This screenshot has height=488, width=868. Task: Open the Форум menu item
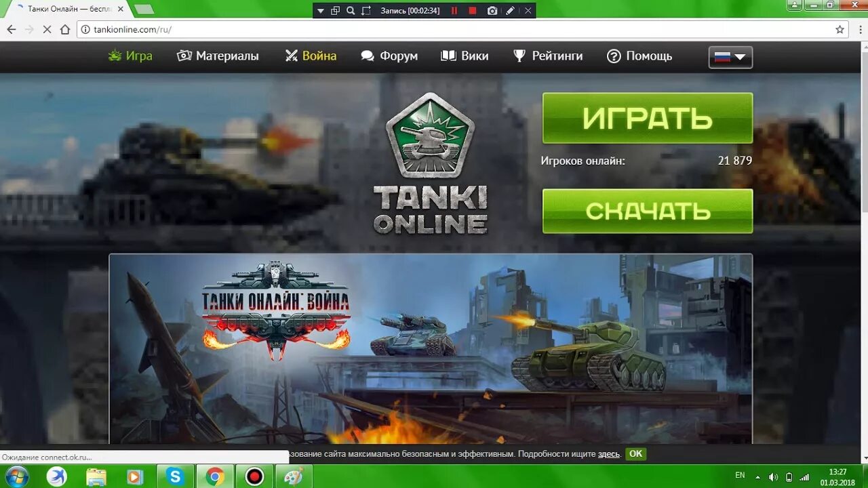389,56
